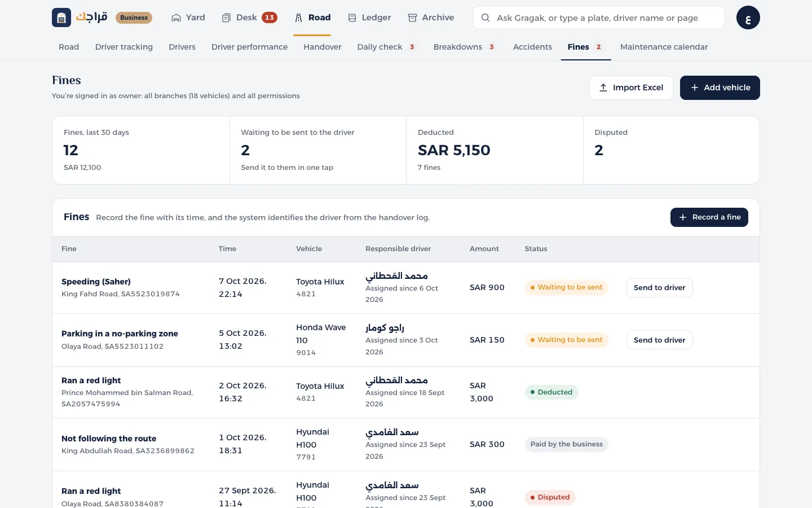Open the Accidents tab

click(532, 47)
